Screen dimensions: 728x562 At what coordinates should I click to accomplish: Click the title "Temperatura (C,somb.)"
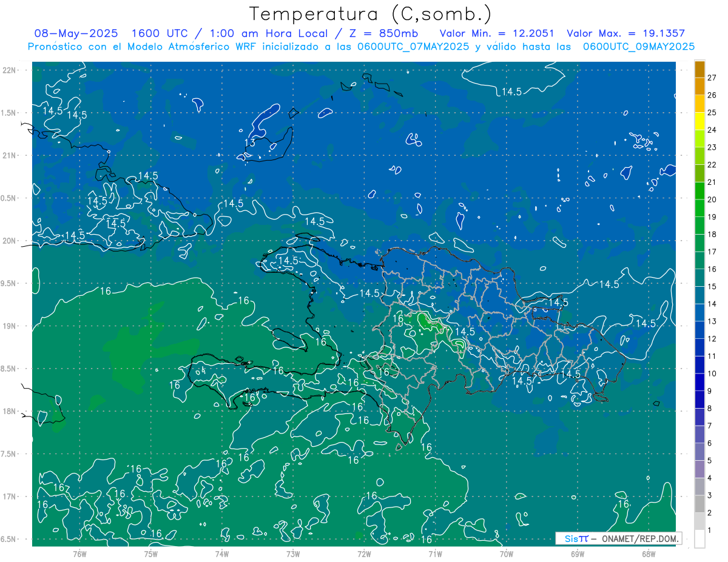[x=370, y=14]
